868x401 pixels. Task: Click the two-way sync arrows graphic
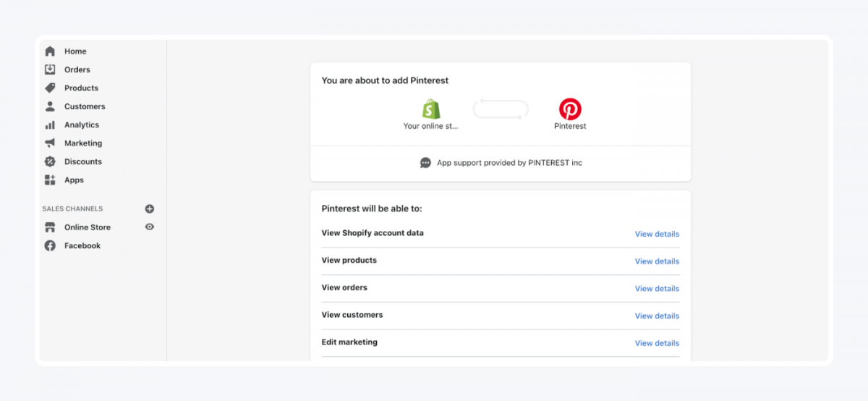click(501, 109)
